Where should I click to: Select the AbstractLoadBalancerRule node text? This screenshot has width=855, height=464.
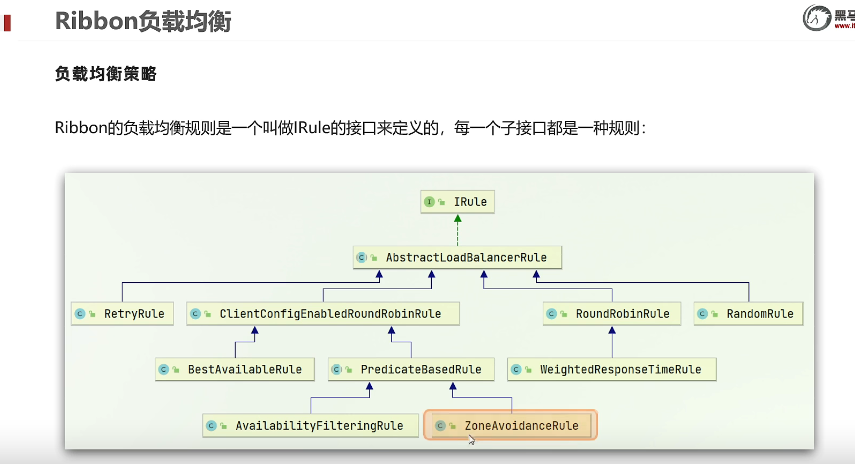click(x=466, y=257)
